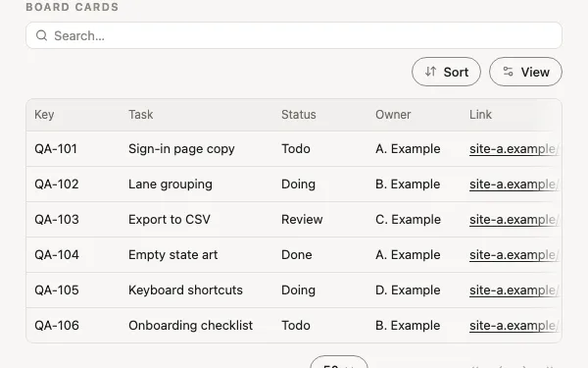Open the site-a.example link for QA-103
This screenshot has height=368, width=588.
pos(514,220)
